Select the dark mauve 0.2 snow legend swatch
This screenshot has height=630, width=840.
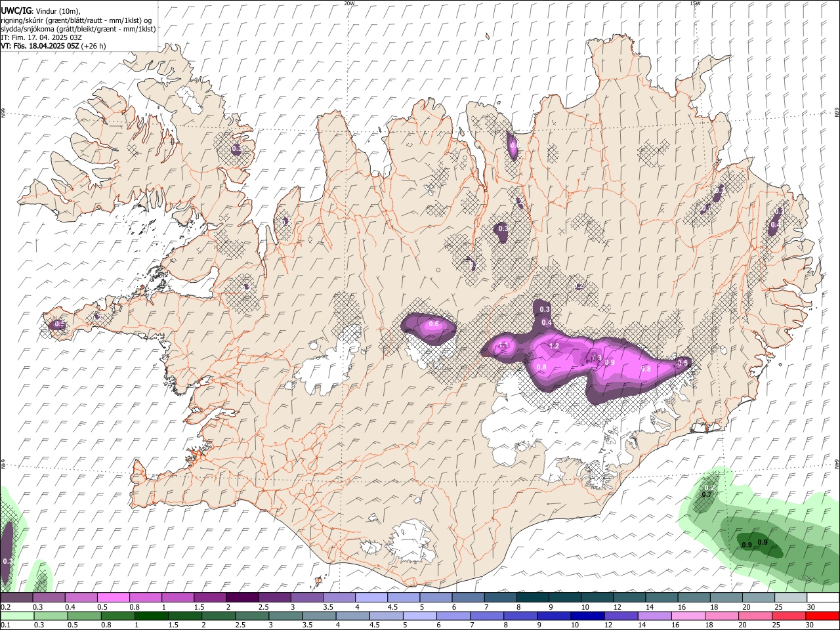tap(16, 598)
